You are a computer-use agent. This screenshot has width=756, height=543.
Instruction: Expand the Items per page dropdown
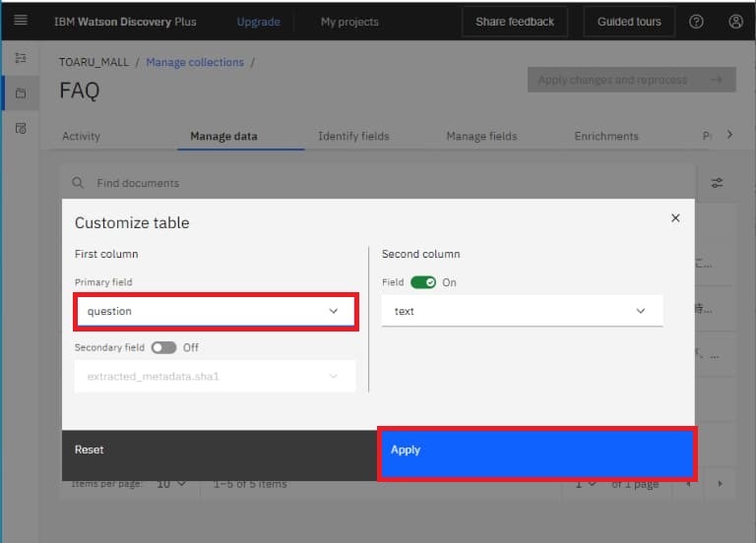tap(171, 484)
